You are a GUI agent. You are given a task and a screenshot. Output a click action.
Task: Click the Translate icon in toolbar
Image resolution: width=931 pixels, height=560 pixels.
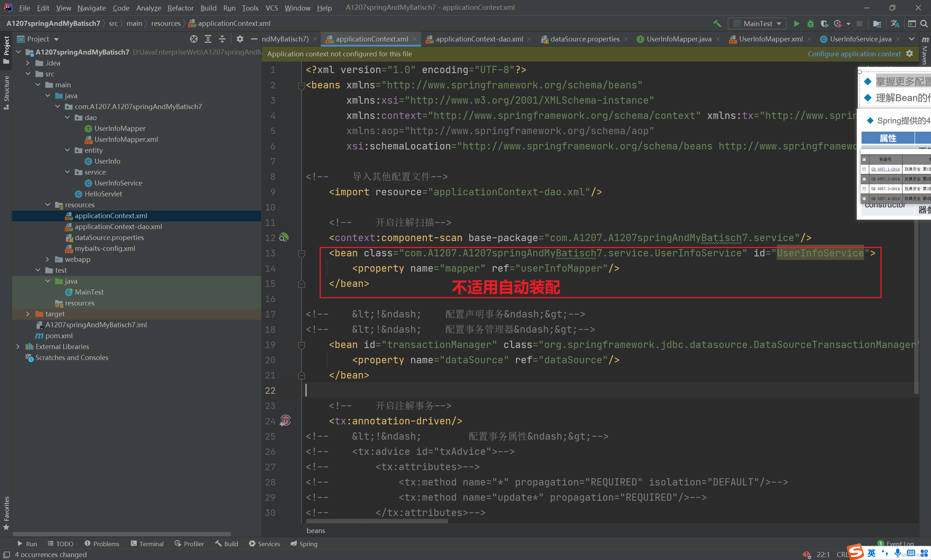pos(895,23)
